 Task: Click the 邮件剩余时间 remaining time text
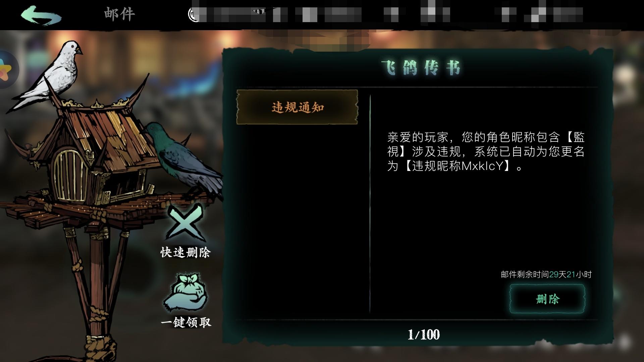click(546, 275)
